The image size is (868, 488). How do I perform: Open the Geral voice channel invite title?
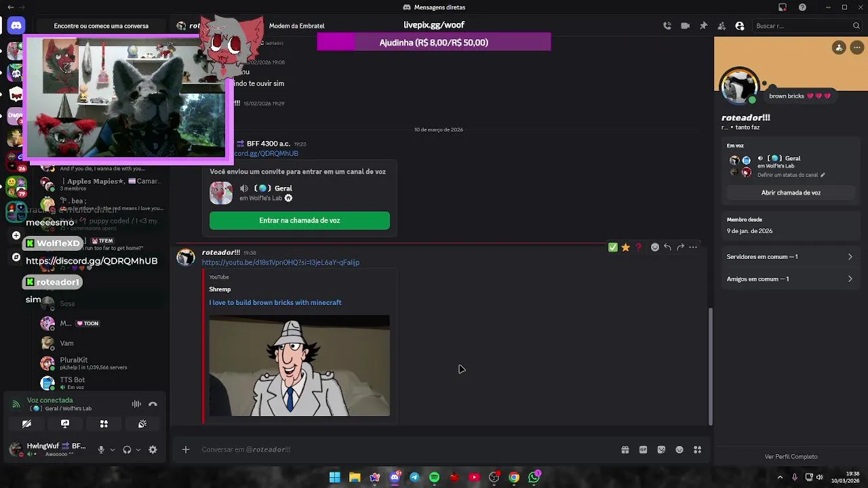[x=273, y=188]
